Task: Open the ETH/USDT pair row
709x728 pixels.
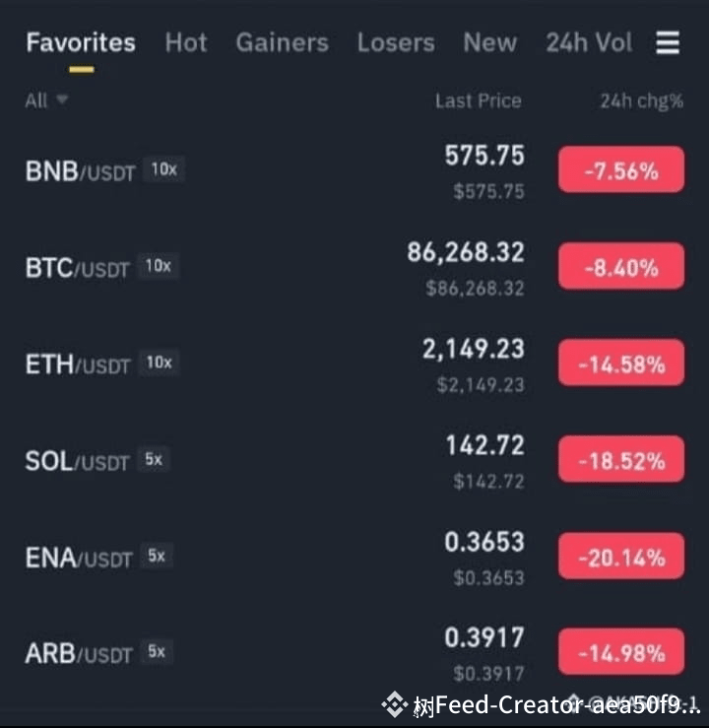Action: (354, 364)
